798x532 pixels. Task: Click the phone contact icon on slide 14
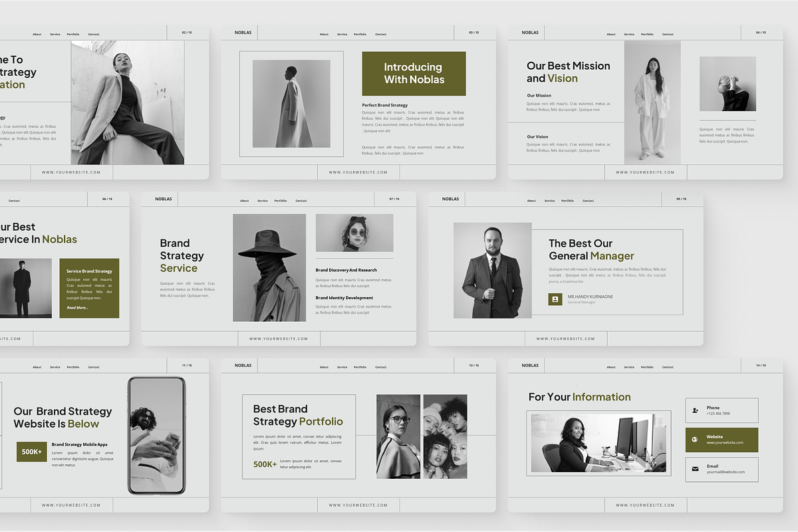click(695, 410)
